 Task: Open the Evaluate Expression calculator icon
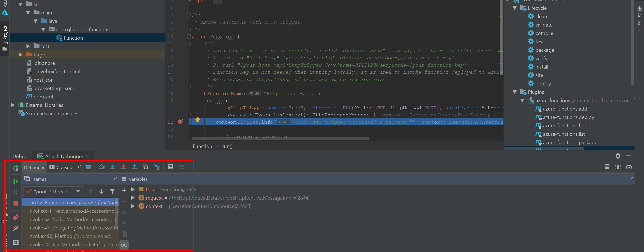170,167
